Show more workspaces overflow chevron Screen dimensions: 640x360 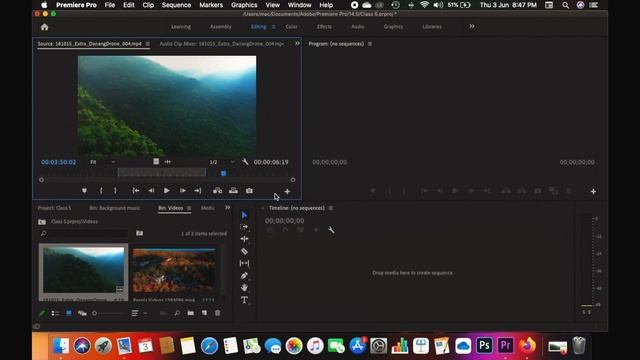click(x=472, y=27)
